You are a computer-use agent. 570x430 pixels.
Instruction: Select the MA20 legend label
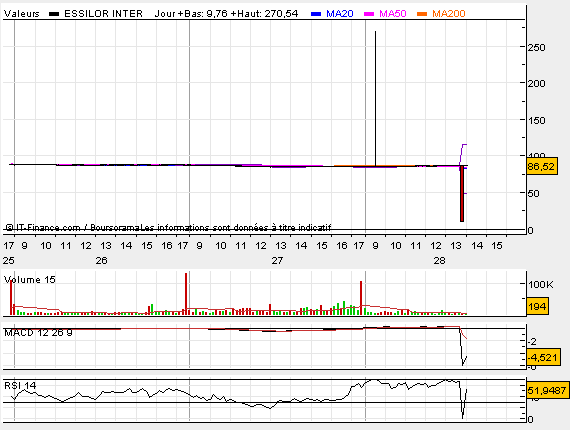click(340, 14)
